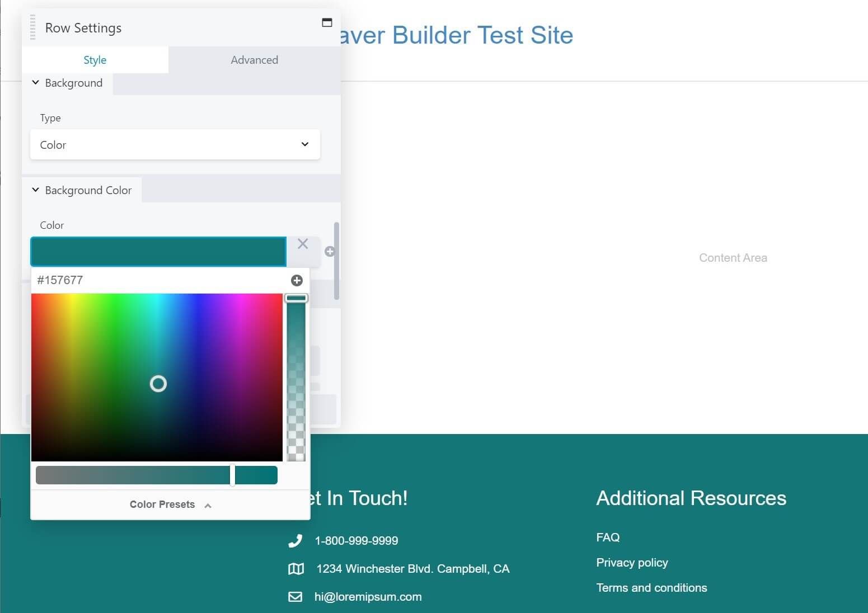Save current color using the plus icon
Viewport: 868px width, 613px height.
tap(297, 280)
